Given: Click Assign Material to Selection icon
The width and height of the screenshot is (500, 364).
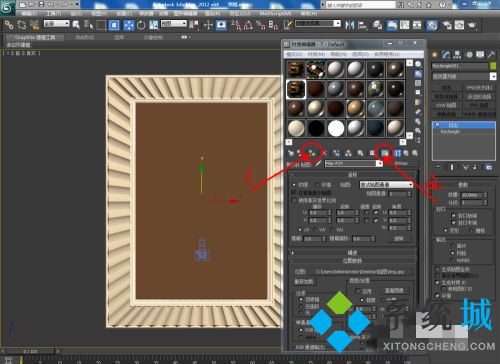Looking at the screenshot, I should click(x=311, y=153).
